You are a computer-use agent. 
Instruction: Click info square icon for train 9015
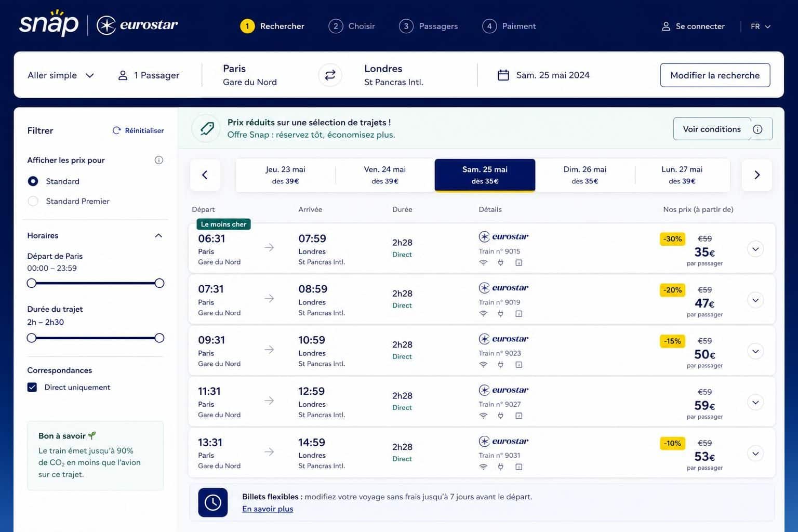pos(518,263)
